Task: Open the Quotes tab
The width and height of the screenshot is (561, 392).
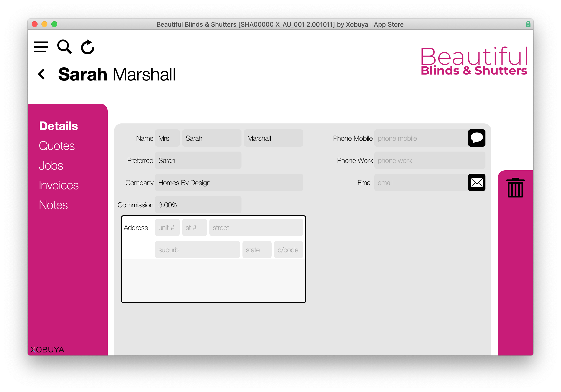Action: coord(57,146)
